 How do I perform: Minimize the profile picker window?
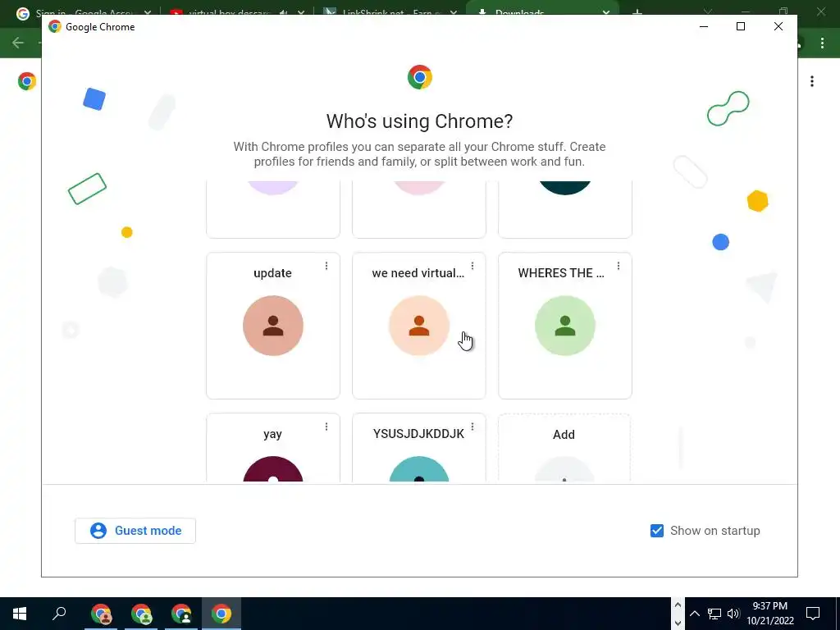(x=704, y=26)
